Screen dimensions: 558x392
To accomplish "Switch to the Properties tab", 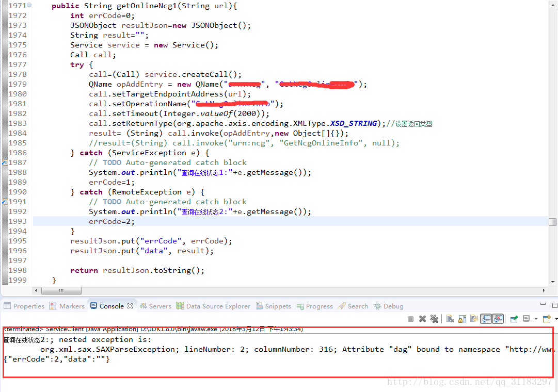I will click(x=24, y=306).
